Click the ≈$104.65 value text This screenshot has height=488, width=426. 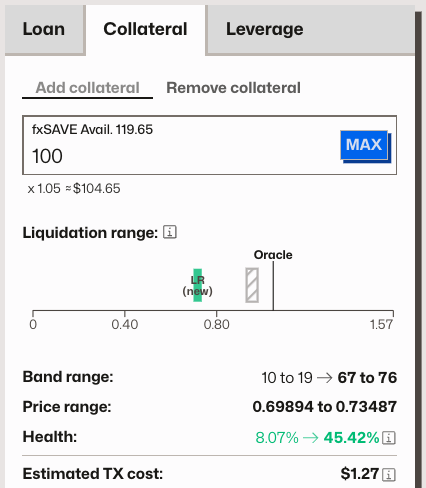click(93, 189)
